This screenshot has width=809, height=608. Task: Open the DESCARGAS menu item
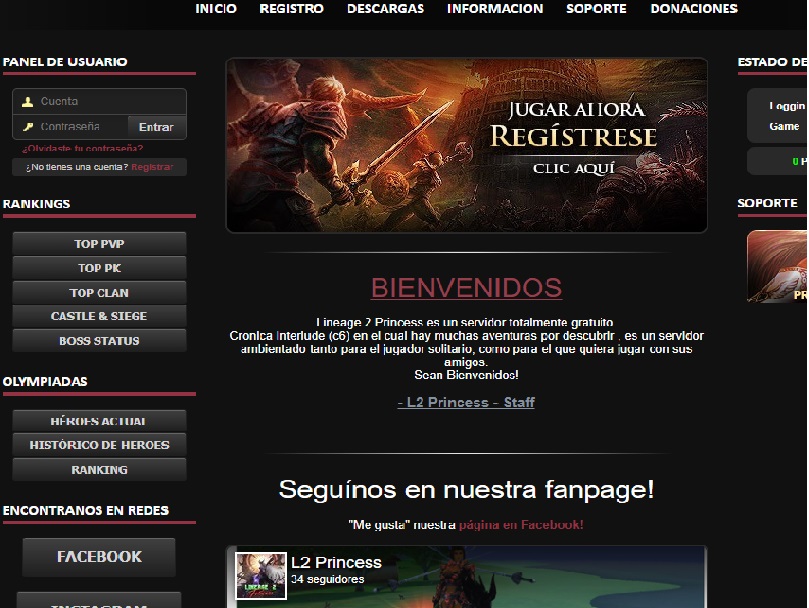(385, 9)
